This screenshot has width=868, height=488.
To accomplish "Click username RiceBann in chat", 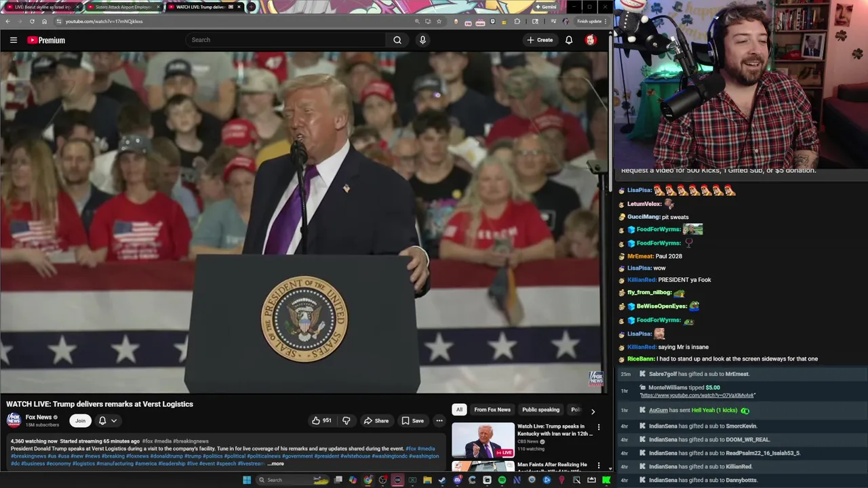I will 641,359.
